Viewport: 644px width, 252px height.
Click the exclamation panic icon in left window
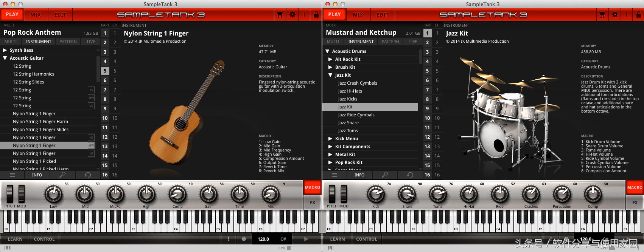click(229, 239)
